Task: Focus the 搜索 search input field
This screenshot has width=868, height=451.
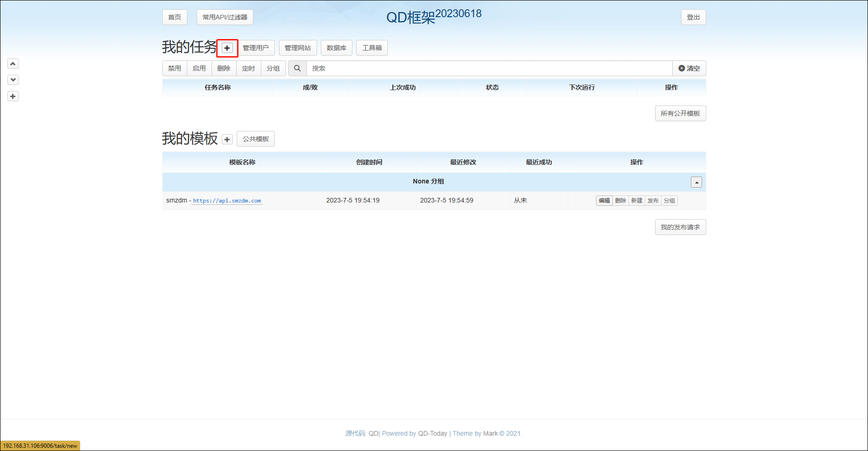Action: point(488,68)
